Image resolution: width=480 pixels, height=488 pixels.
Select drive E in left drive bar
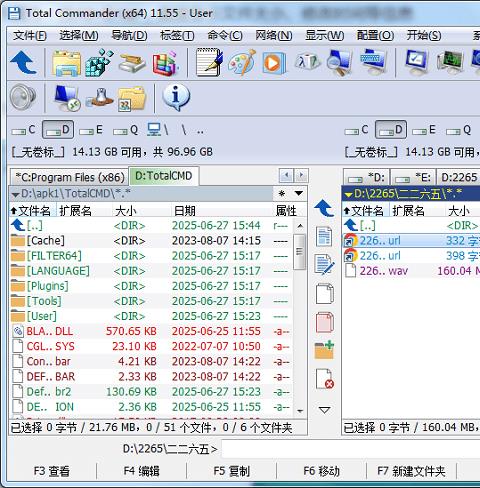click(x=91, y=130)
